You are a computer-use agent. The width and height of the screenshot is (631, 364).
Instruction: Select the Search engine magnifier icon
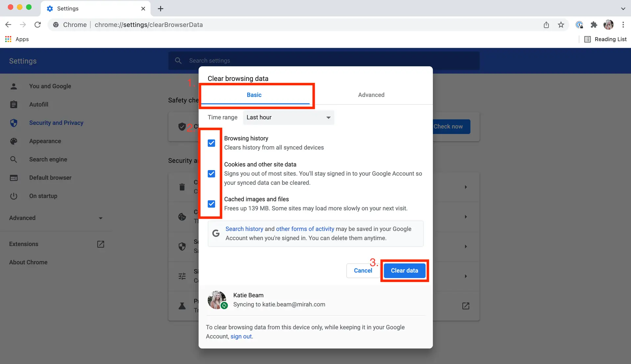(14, 159)
